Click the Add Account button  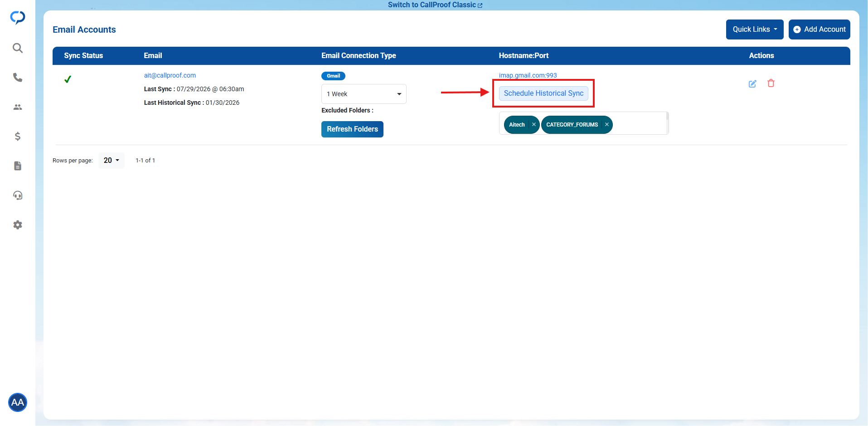tap(819, 29)
